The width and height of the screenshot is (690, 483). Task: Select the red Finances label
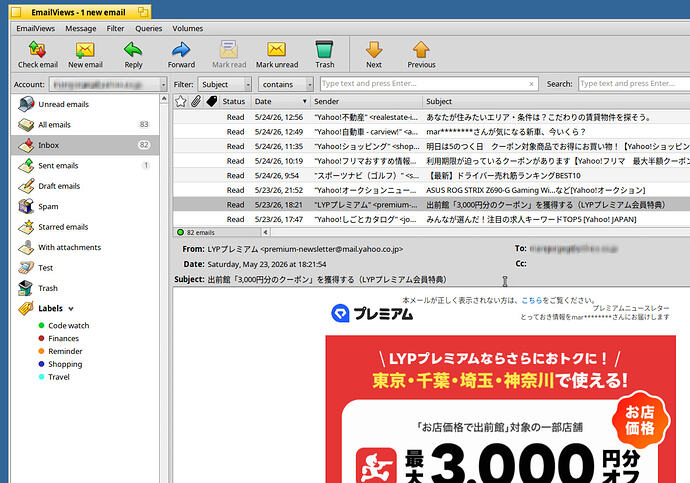coord(59,338)
